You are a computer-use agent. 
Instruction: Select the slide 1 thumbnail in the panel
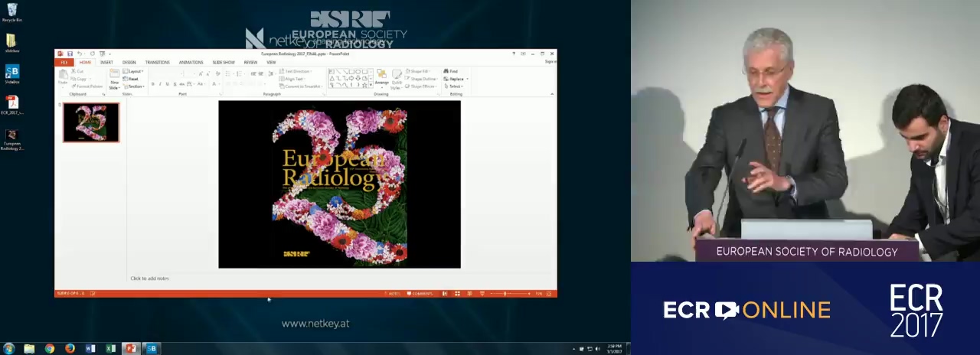91,123
